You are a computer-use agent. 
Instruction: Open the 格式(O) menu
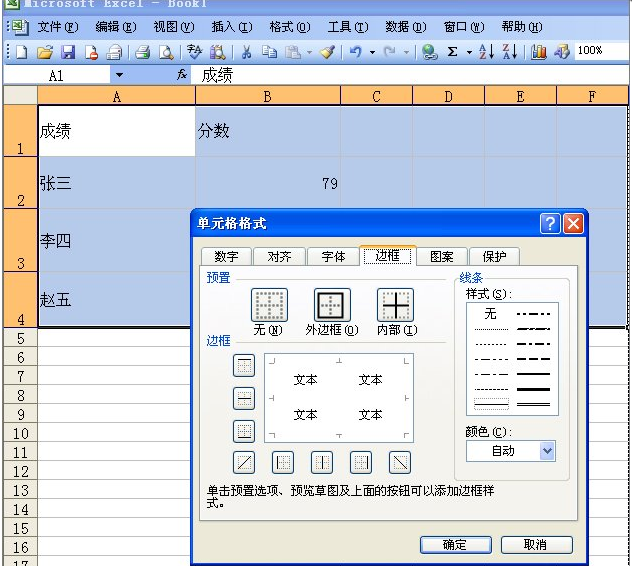289,27
